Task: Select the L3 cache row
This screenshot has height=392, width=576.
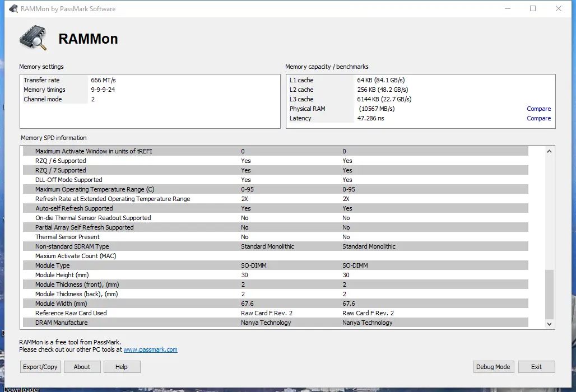Action: tap(421, 99)
